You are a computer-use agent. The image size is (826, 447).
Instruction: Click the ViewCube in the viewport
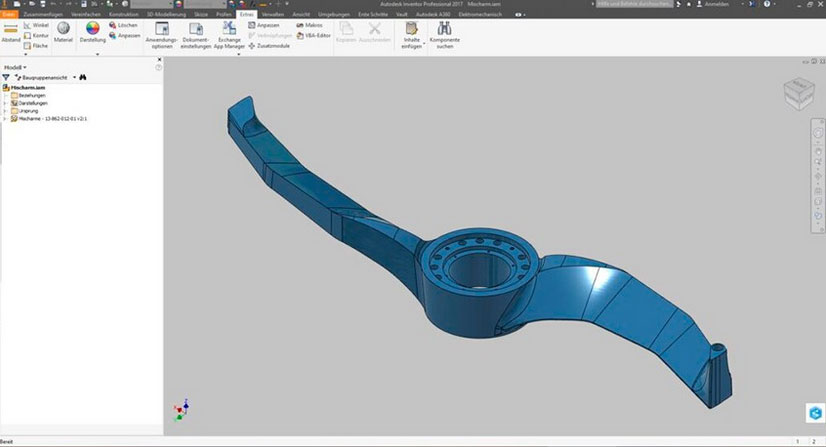[x=797, y=95]
